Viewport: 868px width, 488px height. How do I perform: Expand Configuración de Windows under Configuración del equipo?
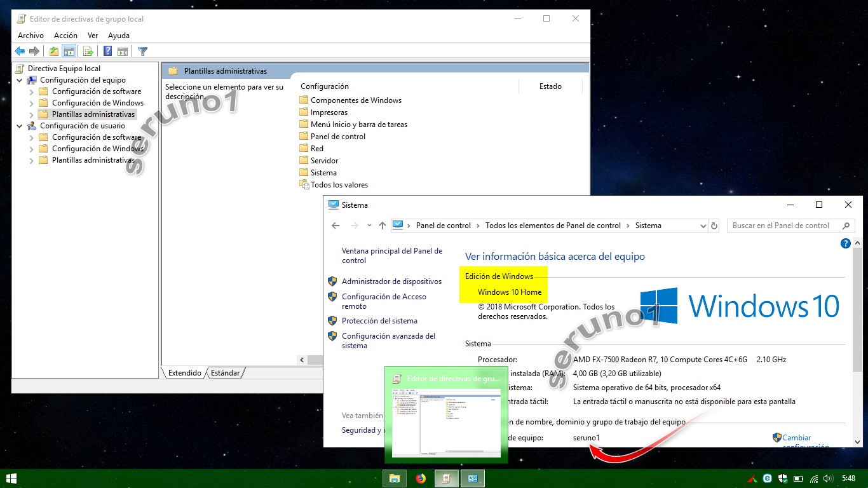(x=32, y=103)
